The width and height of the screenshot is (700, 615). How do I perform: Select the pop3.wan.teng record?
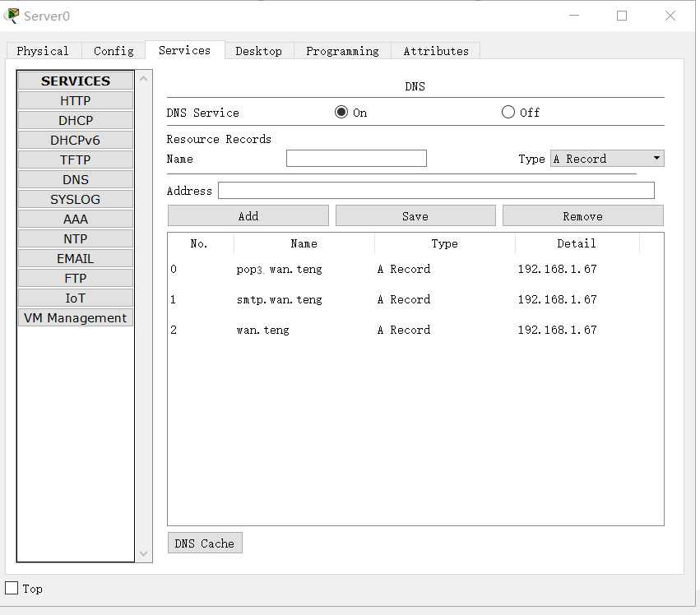pos(280,270)
